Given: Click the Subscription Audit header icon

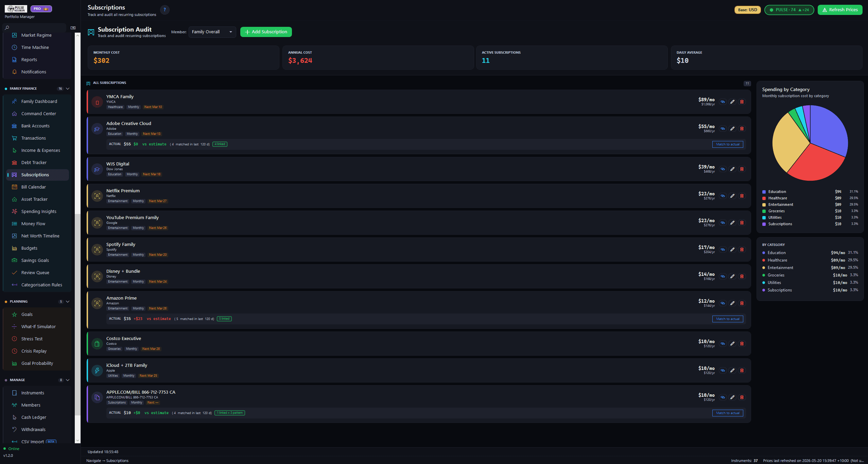Looking at the screenshot, I should click(x=91, y=32).
